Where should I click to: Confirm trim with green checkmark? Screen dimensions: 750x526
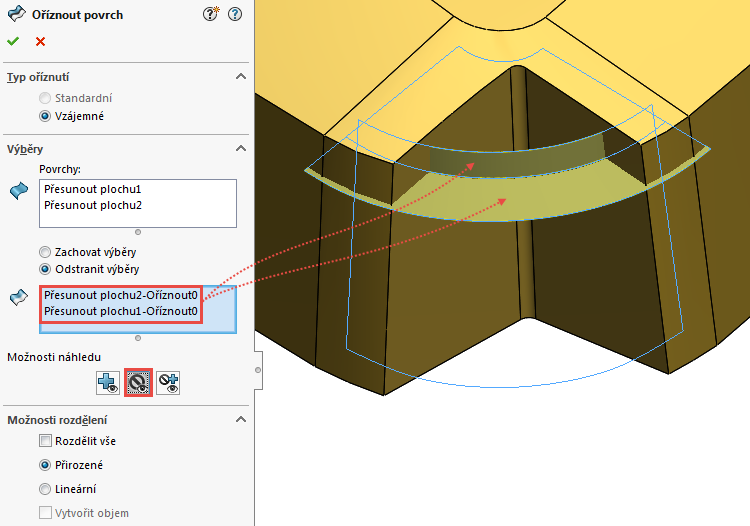pyautogui.click(x=13, y=42)
